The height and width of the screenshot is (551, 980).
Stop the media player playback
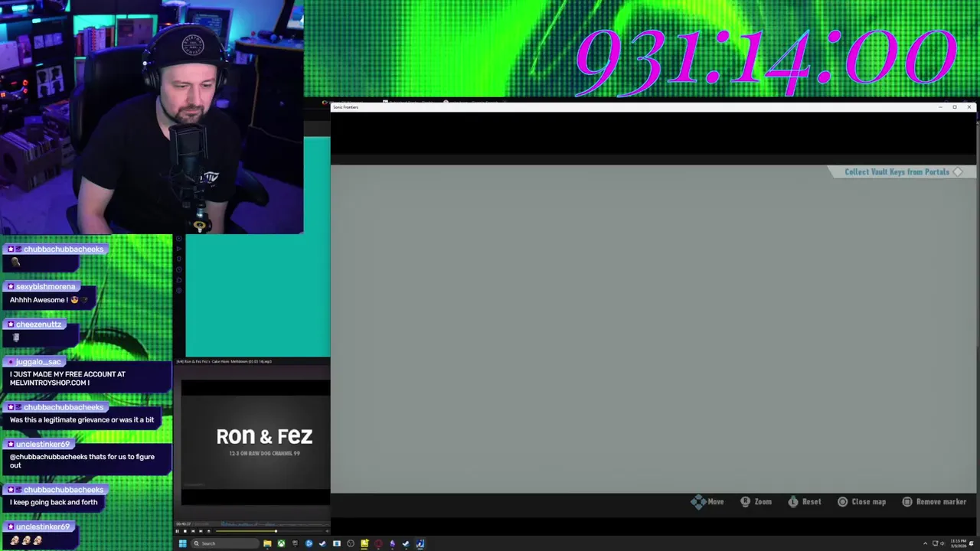tap(185, 531)
